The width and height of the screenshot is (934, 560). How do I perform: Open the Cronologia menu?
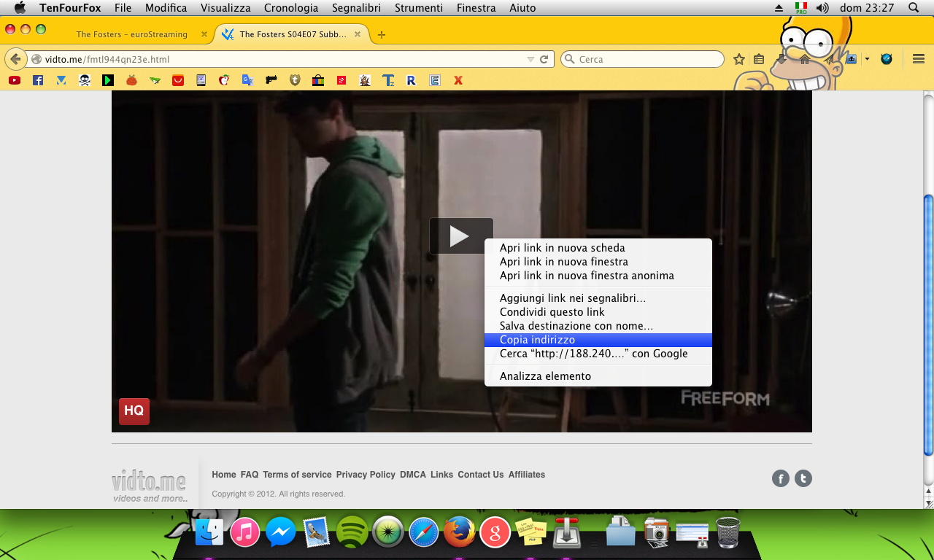[291, 8]
